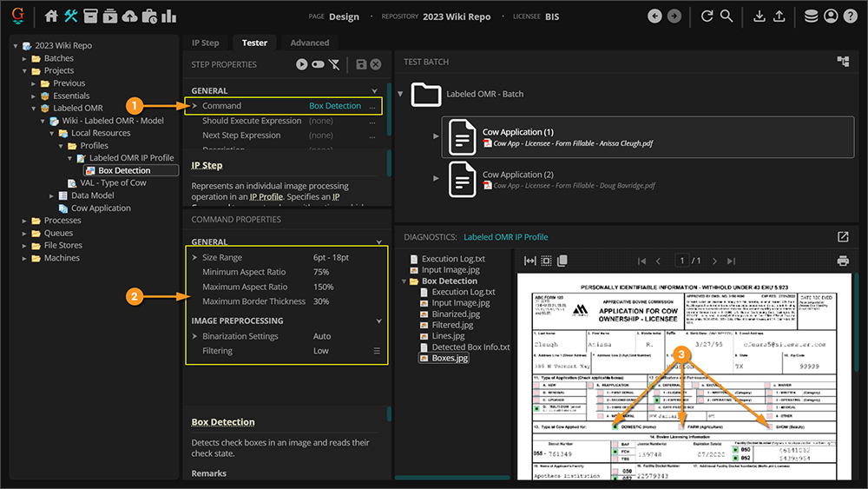Switch to the Advanced tab

(309, 43)
